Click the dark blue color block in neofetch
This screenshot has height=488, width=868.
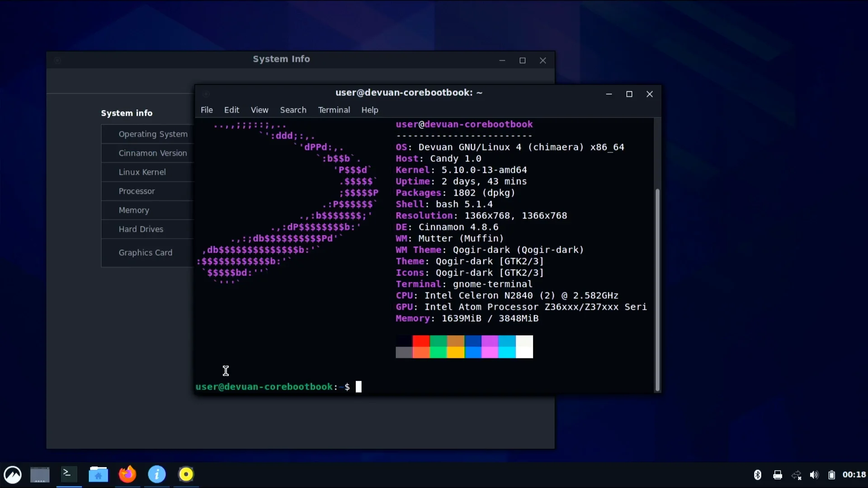472,341
